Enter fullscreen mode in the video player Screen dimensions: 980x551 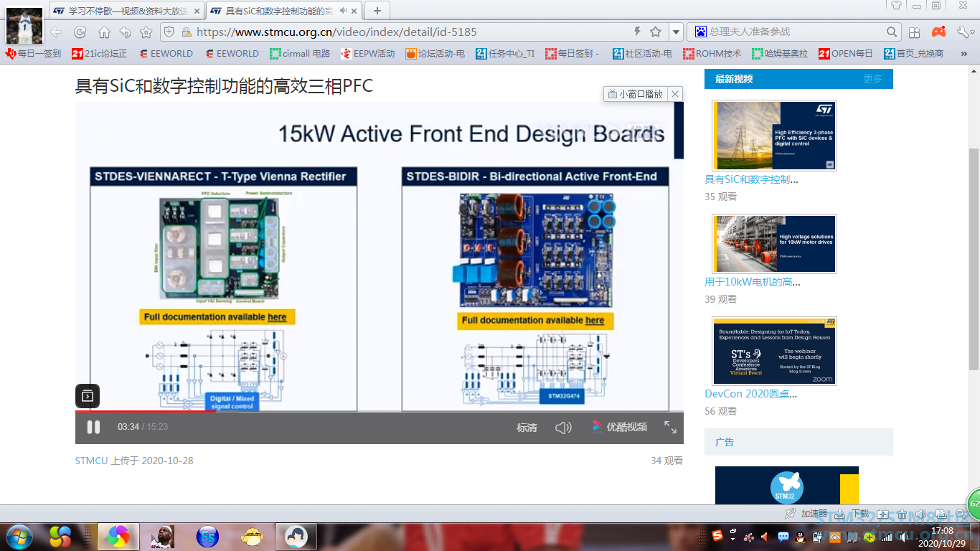tap(670, 428)
